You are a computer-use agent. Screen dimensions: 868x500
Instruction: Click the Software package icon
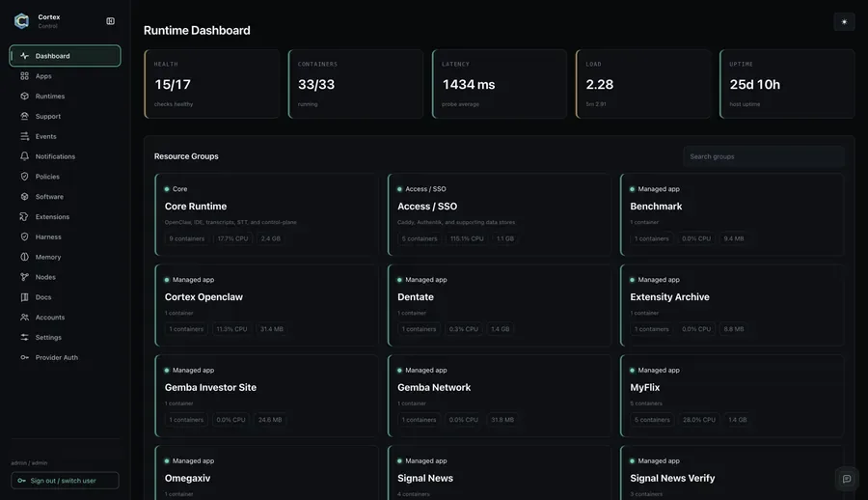[24, 197]
